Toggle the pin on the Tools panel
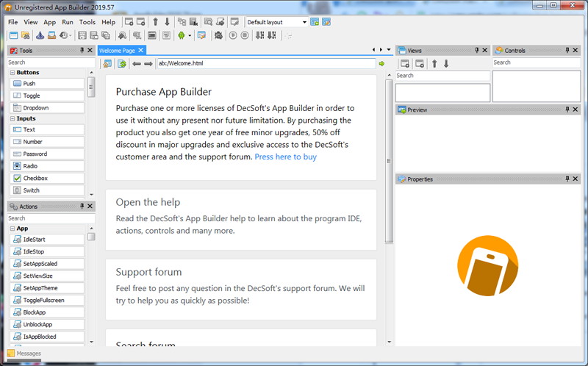 click(82, 50)
